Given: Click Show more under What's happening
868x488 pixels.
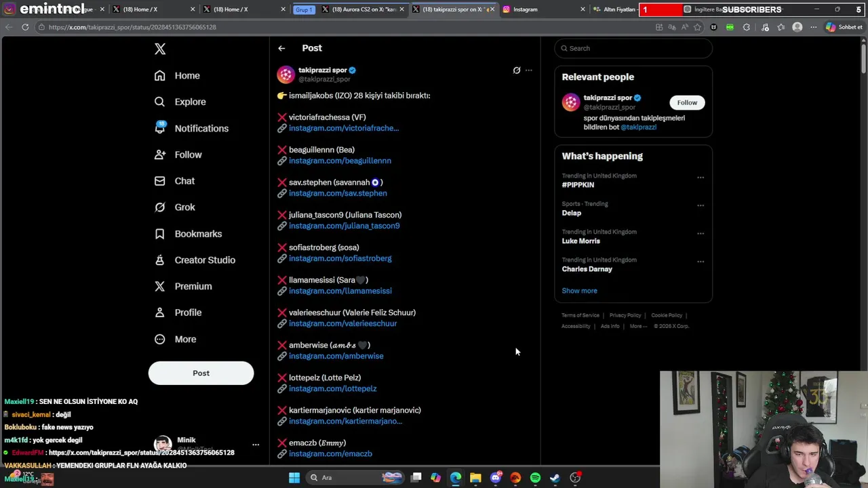Looking at the screenshot, I should pyautogui.click(x=579, y=291).
